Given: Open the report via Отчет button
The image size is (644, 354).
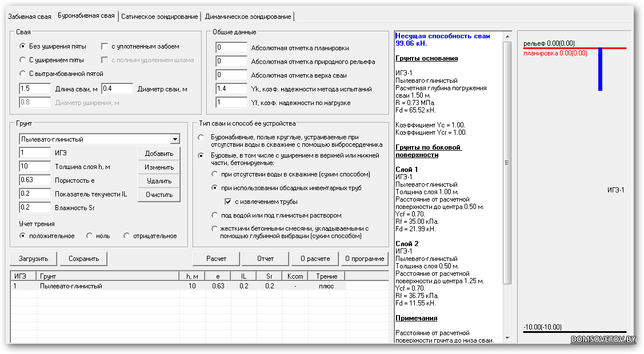Looking at the screenshot, I should pyautogui.click(x=265, y=259).
